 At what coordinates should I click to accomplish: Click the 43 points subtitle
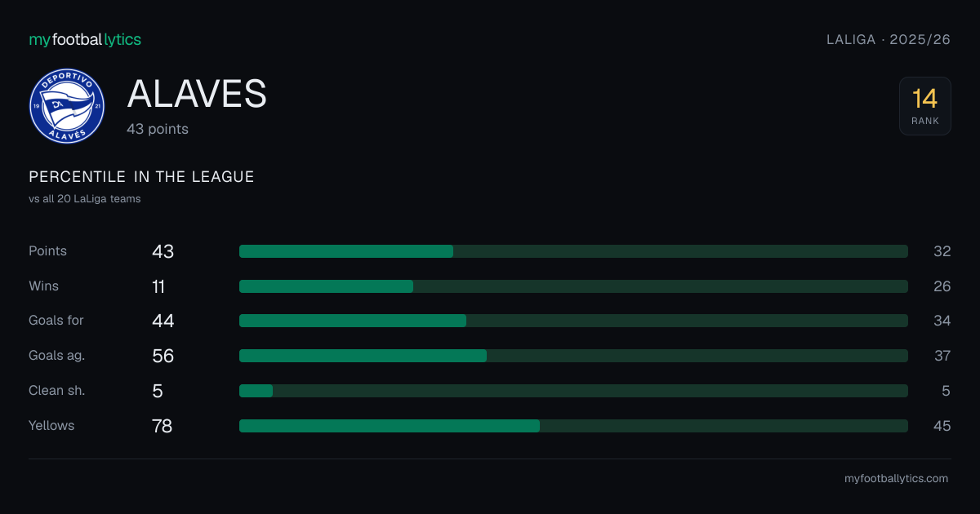[158, 129]
